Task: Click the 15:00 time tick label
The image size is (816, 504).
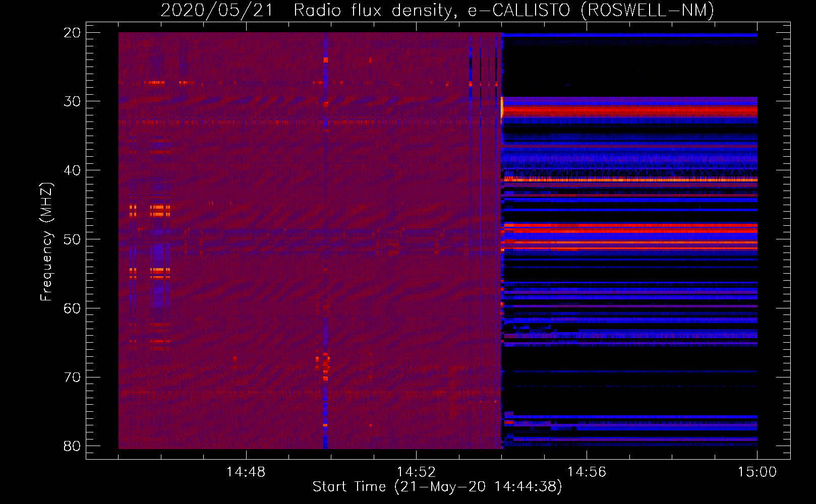Action: pos(757,472)
